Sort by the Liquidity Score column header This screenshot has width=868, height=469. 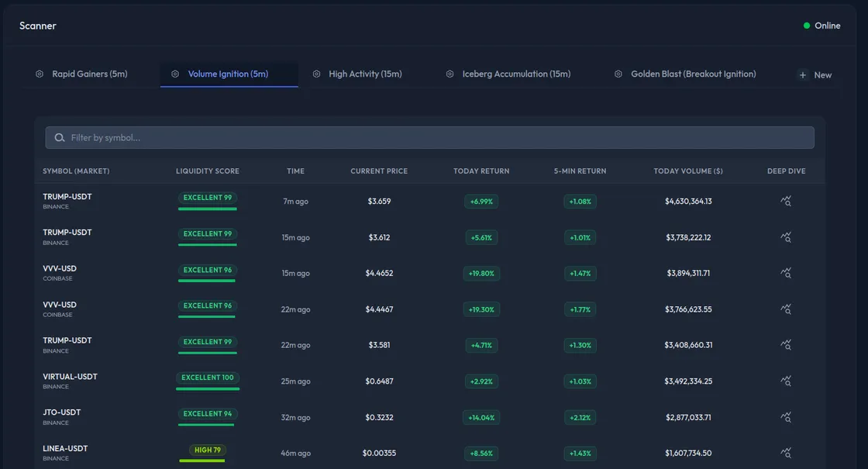pos(207,171)
